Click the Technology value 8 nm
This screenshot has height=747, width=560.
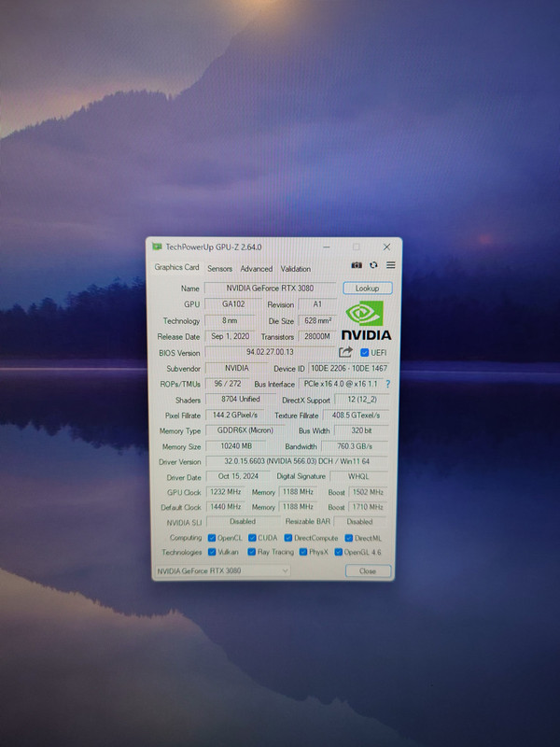[x=230, y=320]
